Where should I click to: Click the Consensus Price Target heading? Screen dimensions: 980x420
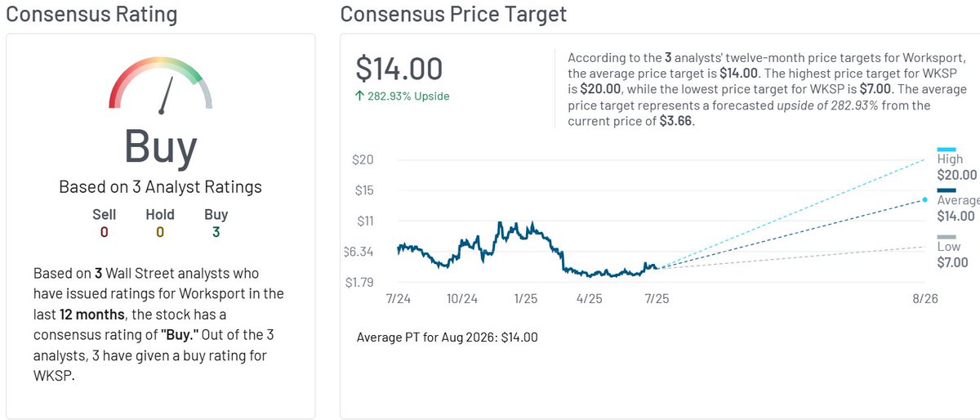(453, 14)
